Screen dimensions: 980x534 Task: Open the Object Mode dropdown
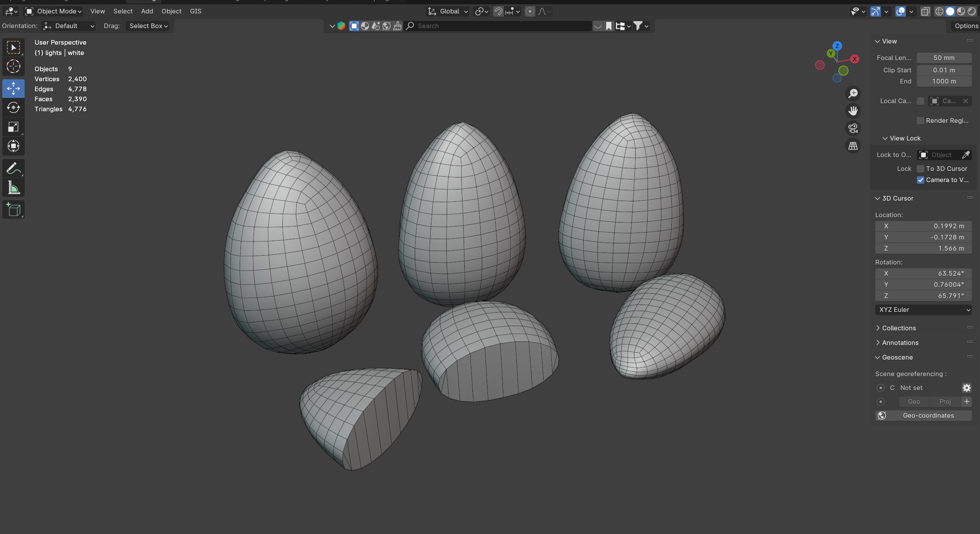(x=54, y=11)
